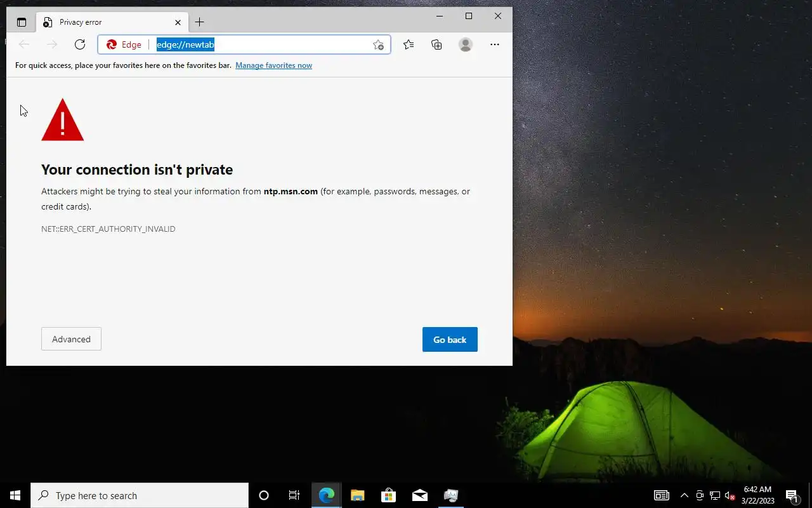Refresh the page with the reload icon

(x=80, y=44)
